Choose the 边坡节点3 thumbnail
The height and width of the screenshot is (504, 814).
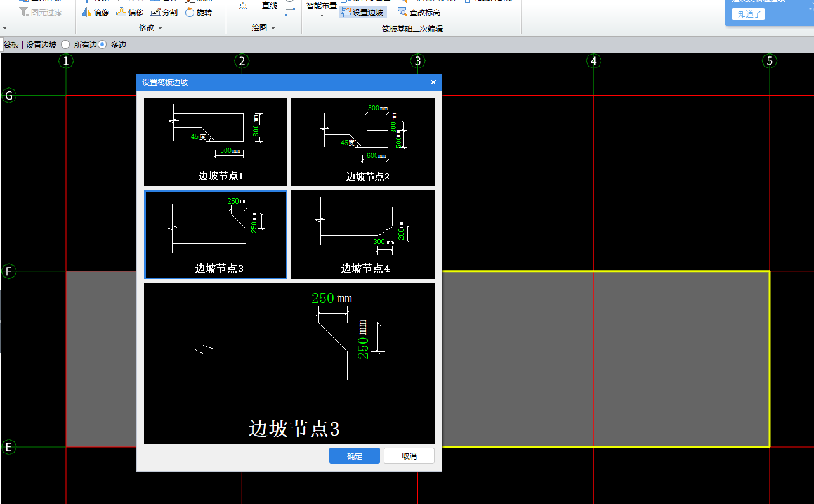coord(216,234)
